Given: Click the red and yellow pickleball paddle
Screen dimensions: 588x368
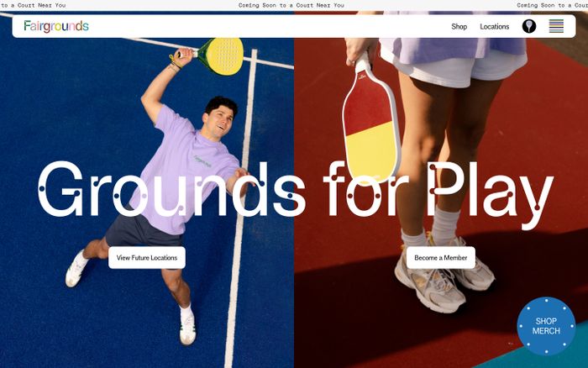Looking at the screenshot, I should (x=370, y=122).
